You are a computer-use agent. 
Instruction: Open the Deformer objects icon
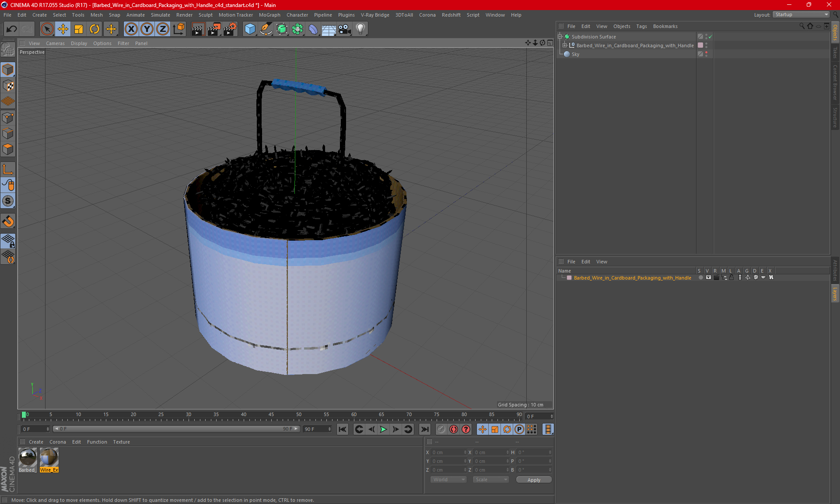click(313, 29)
